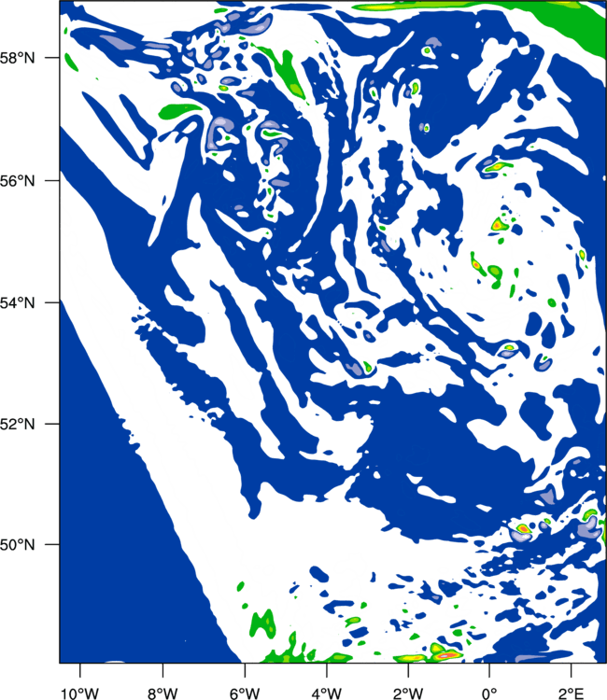
Task: Click the 6°W longitude label
Action: [245, 693]
